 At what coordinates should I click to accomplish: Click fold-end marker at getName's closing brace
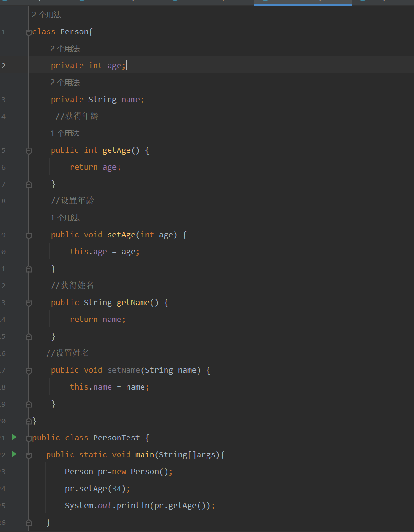(29, 337)
